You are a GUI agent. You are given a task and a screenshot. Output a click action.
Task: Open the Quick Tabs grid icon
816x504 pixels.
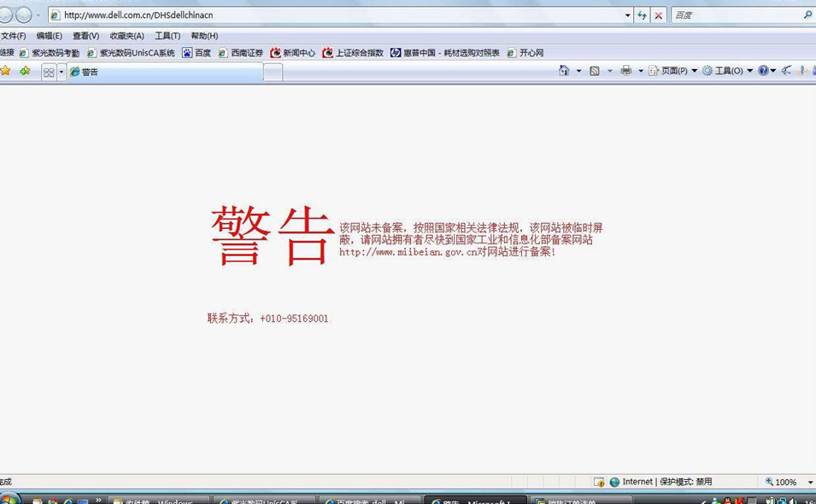[49, 72]
